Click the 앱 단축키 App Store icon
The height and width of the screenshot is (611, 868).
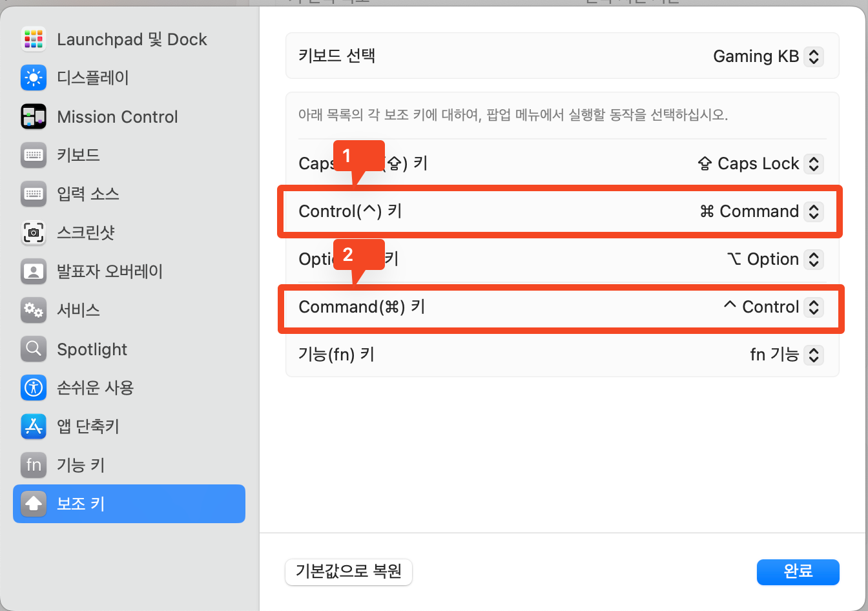(33, 426)
